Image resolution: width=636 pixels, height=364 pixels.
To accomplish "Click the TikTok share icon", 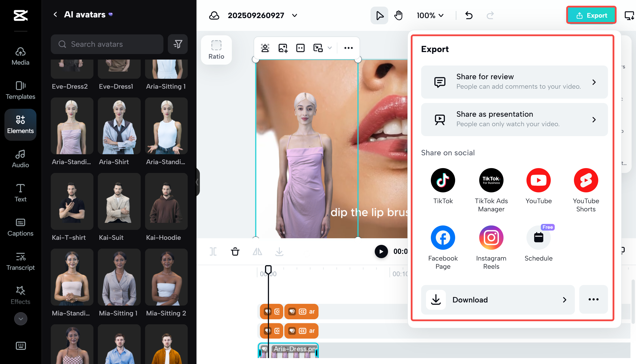I will point(443,180).
